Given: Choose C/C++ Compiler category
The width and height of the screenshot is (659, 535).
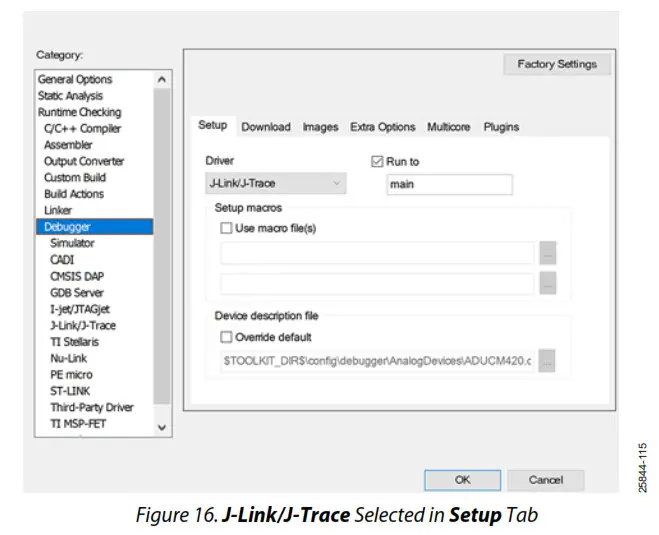Looking at the screenshot, I should click(83, 129).
